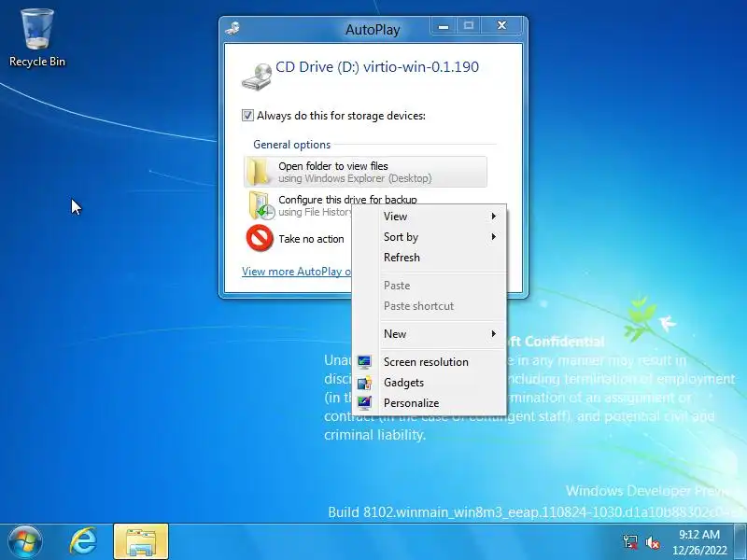
Task: Expand the New submenu arrow
Action: pos(494,334)
